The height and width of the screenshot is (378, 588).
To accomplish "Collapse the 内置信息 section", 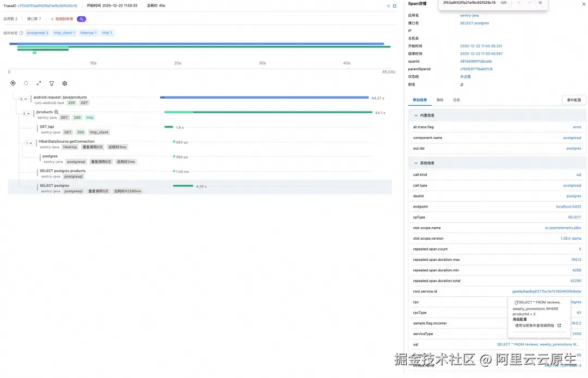I will click(x=416, y=115).
